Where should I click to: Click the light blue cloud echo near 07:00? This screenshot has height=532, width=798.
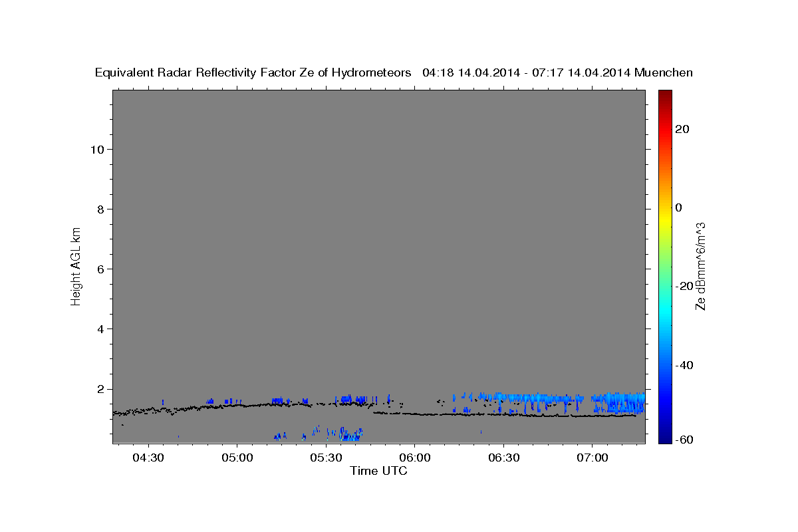[618, 402]
